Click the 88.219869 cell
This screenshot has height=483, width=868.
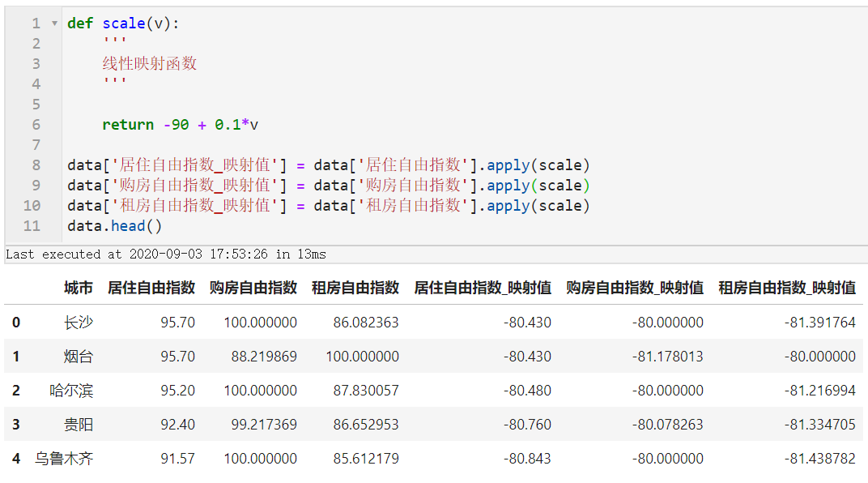point(264,357)
